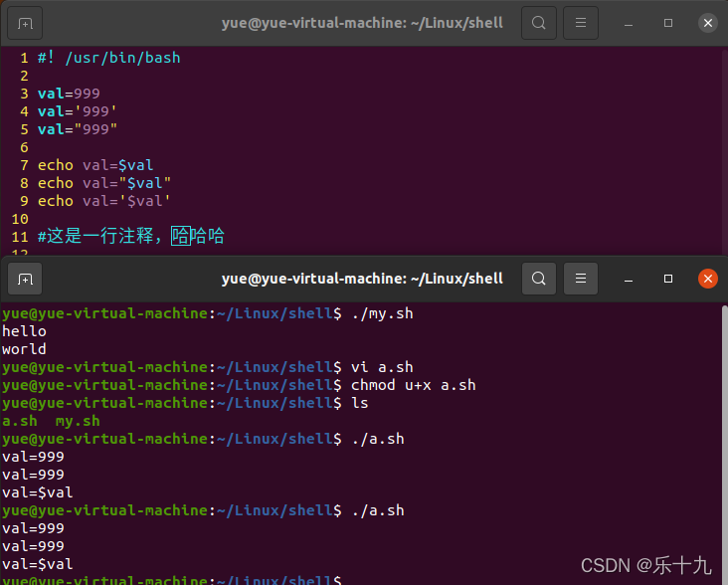Click the 'vi a.sh' command
Screen dimensions: 728x585
pyautogui.click(x=382, y=367)
